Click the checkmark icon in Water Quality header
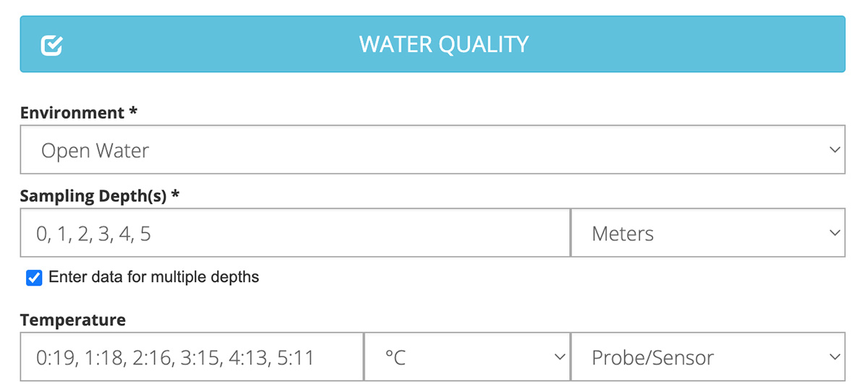Viewport: 868px width, 392px height. [52, 46]
